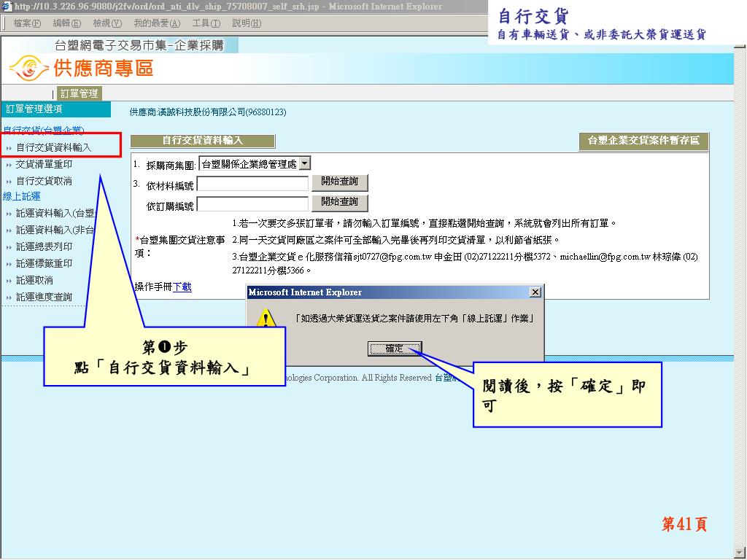747x560 pixels.
Task: Open the 說明(H) menu
Action: point(247,23)
